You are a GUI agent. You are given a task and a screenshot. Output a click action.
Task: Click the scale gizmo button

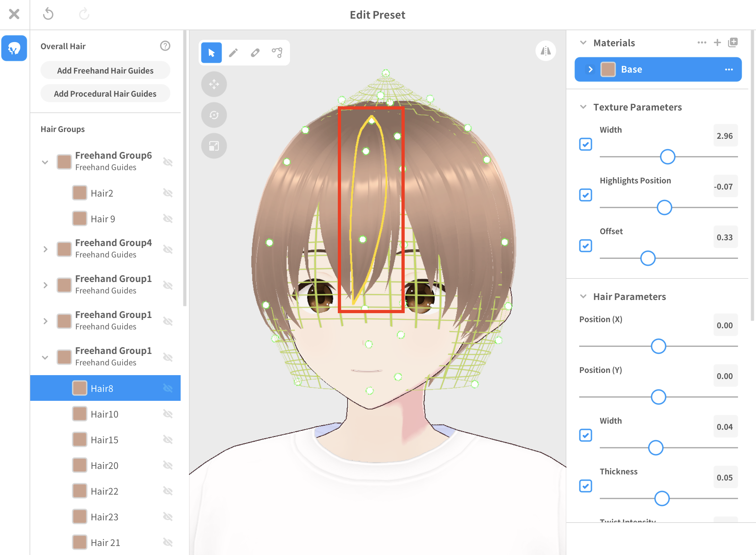coord(214,146)
